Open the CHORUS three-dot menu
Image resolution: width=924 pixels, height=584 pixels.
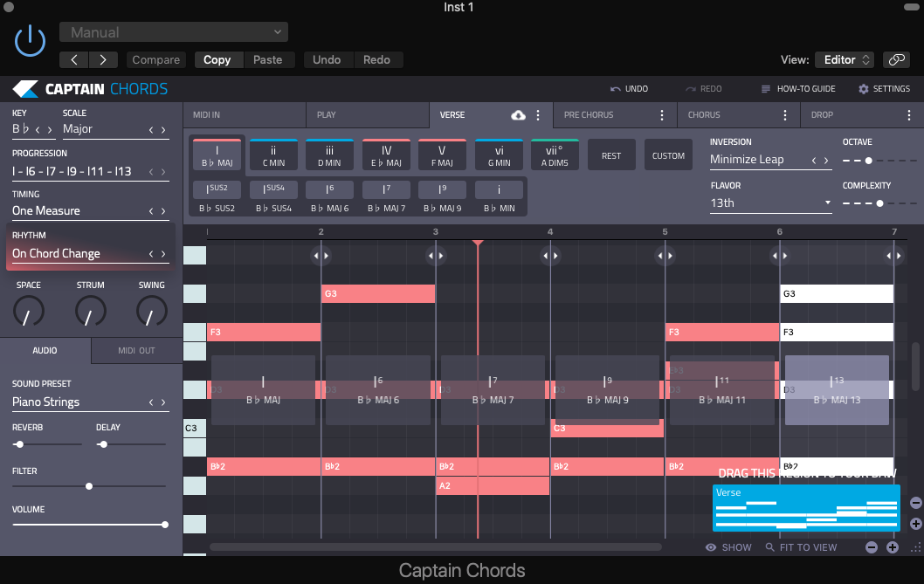785,115
